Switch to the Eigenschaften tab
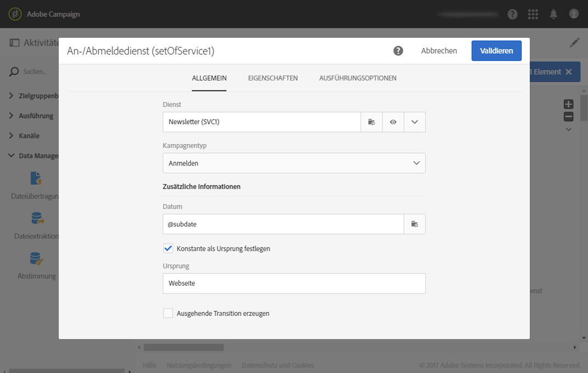 pos(273,78)
